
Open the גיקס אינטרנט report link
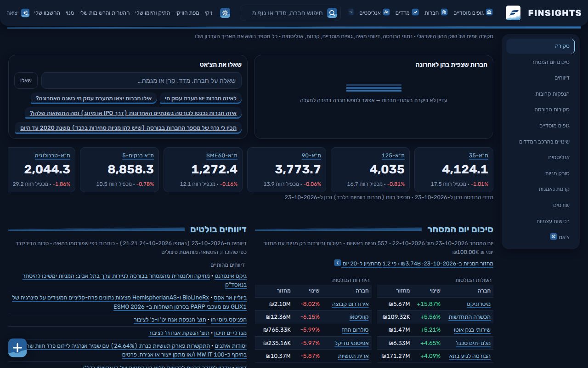click(231, 276)
